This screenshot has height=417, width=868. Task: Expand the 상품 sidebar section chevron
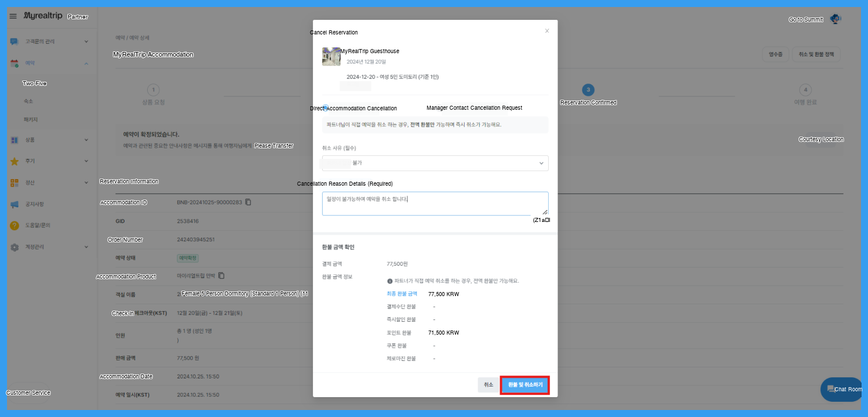click(86, 140)
